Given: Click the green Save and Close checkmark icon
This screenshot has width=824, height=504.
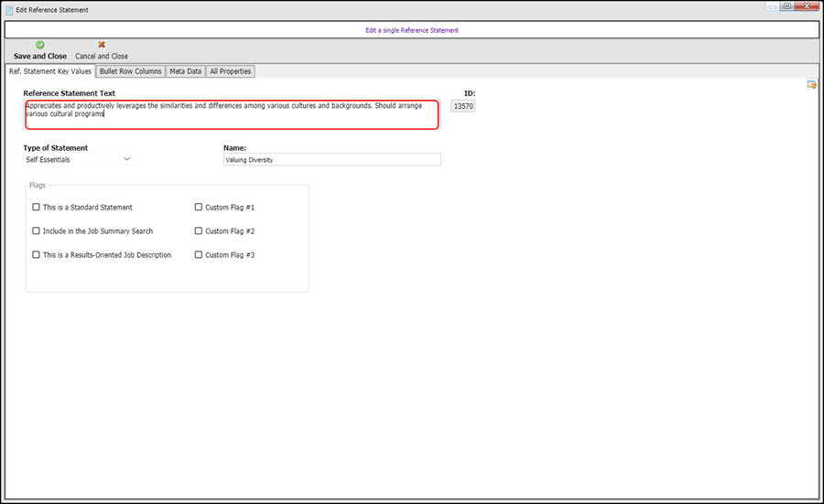Looking at the screenshot, I should point(40,44).
